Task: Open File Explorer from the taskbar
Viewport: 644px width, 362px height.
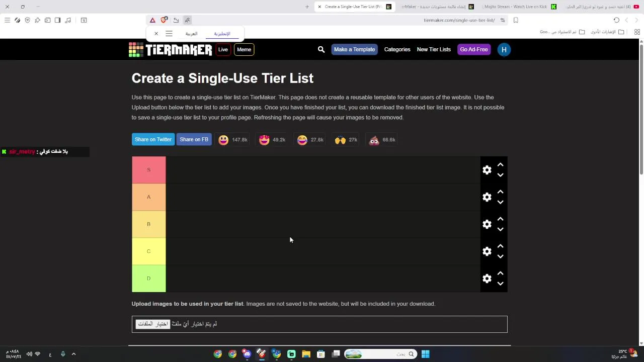Action: [x=306, y=354]
